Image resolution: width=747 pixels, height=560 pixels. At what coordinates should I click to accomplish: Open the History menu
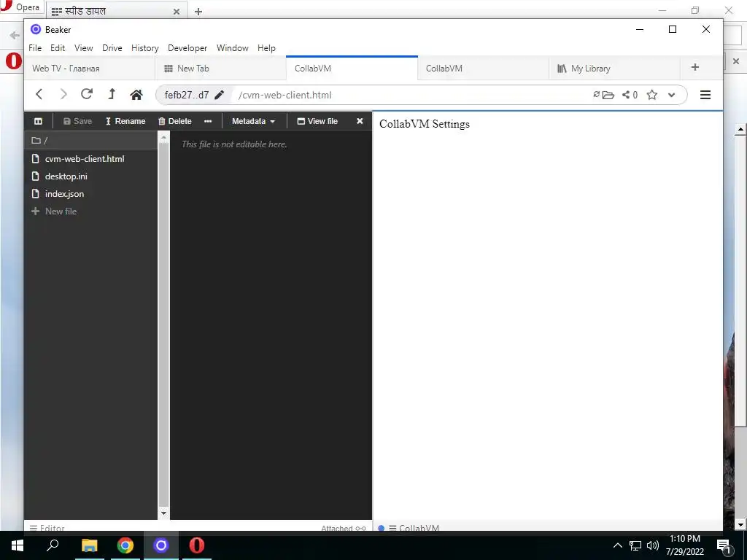145,48
